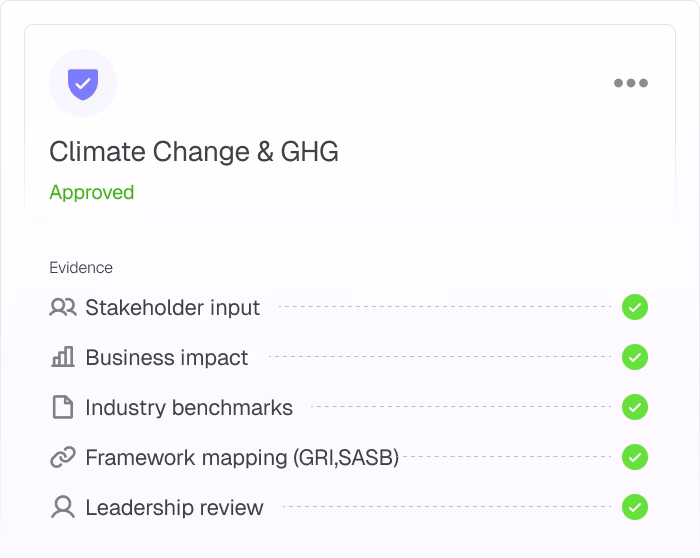Click the Industry benchmarks document icon
Screen dimensions: 700x558
63,408
